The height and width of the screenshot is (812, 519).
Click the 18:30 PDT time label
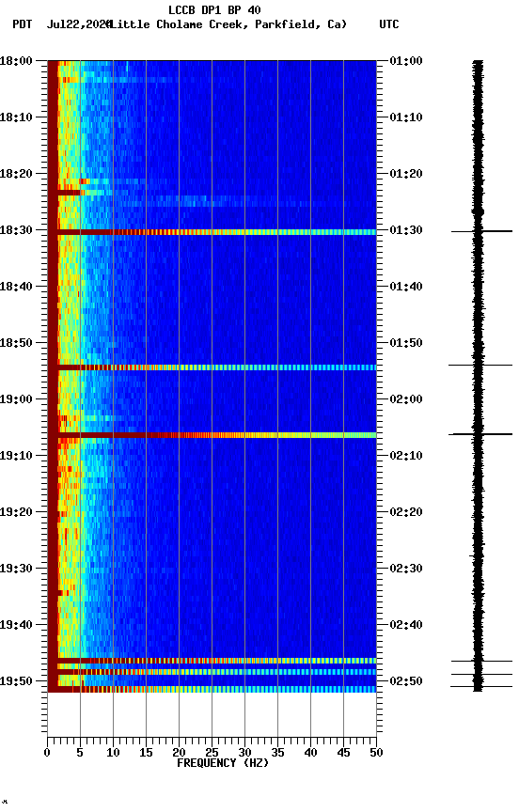click(x=16, y=230)
